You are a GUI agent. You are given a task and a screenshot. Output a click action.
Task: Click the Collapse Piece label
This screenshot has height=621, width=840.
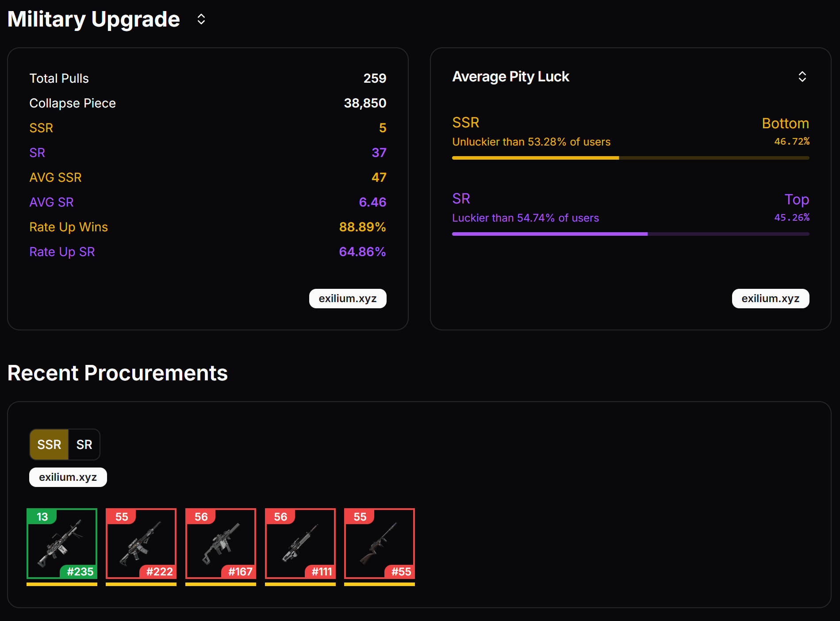click(x=73, y=103)
